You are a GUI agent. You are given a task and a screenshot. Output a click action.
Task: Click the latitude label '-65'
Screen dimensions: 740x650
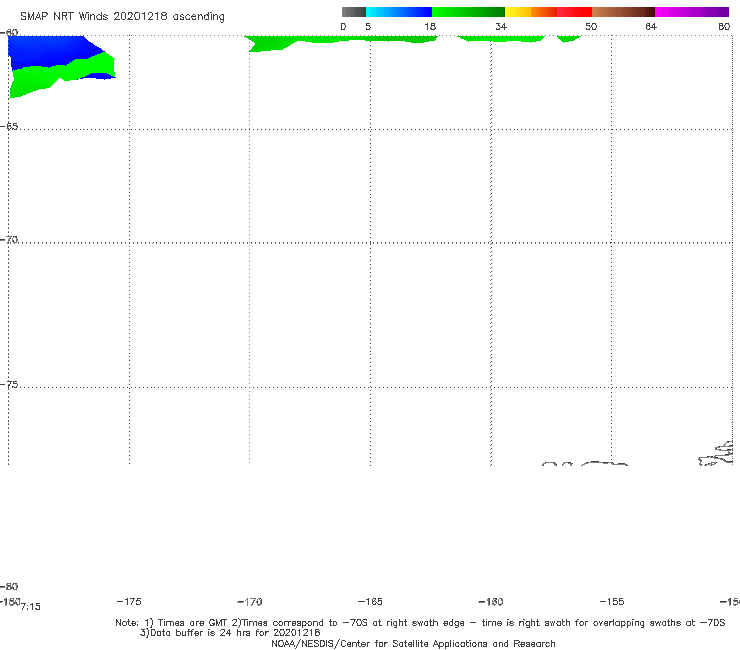point(9,127)
